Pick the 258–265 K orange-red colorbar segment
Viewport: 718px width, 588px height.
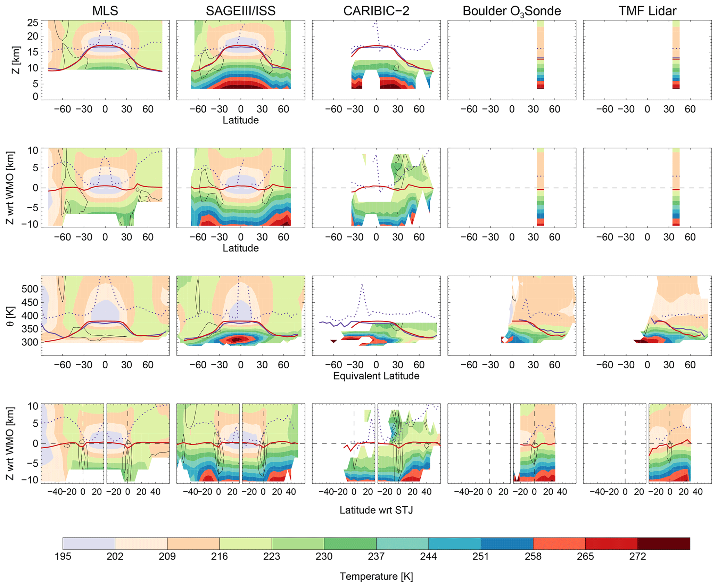click(x=559, y=543)
